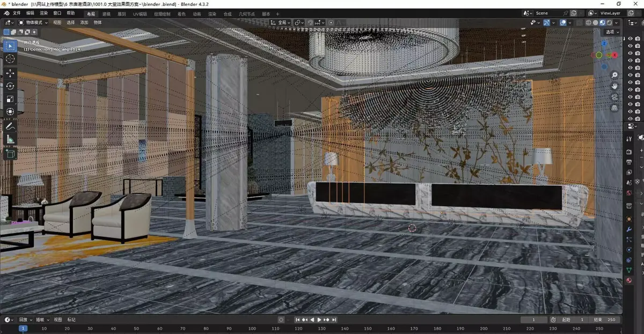
Task: Select the Select Box tool
Action: pos(10,46)
